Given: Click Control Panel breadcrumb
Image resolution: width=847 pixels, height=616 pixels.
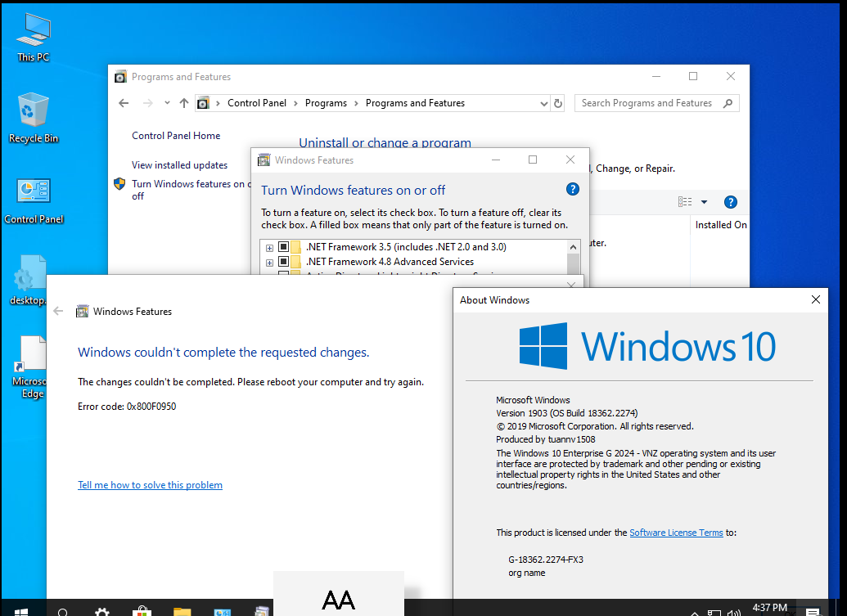Looking at the screenshot, I should coord(257,103).
